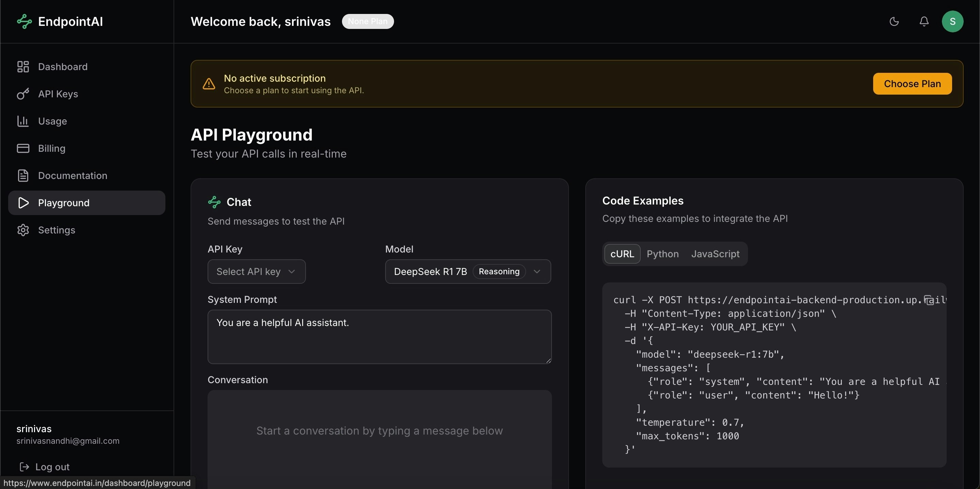View Usage via the chart icon
The image size is (980, 489).
click(23, 121)
